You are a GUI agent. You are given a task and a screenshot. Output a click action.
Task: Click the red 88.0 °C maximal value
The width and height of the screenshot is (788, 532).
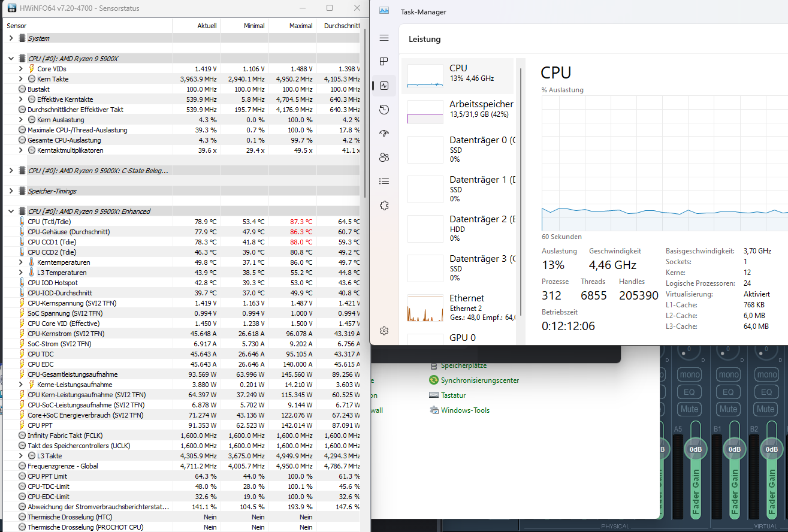(x=301, y=242)
